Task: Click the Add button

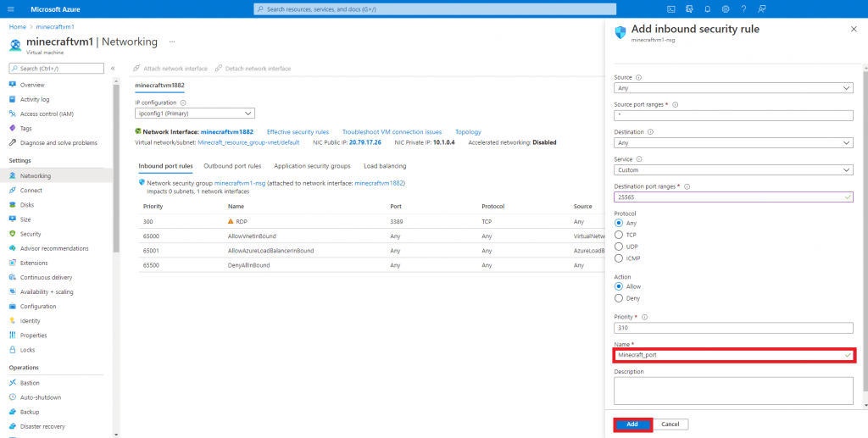Action: 632,424
